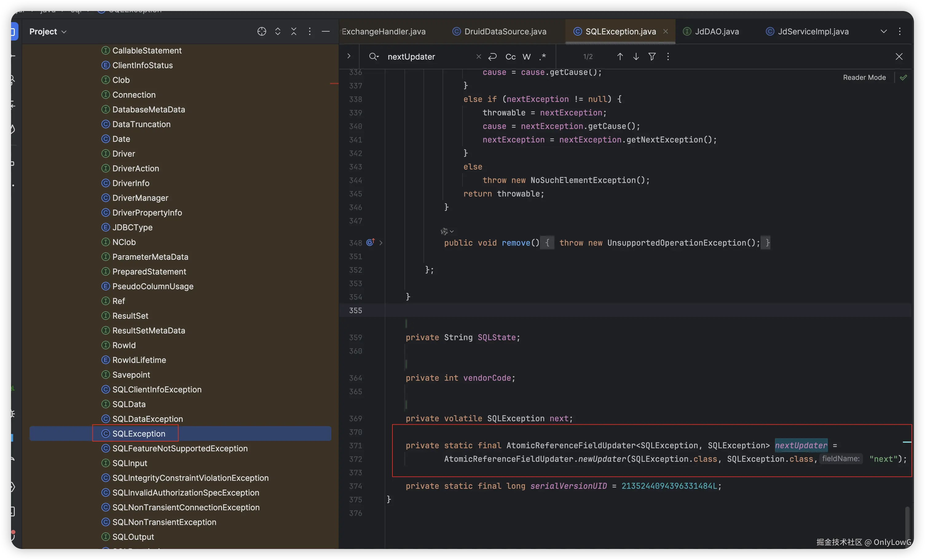Hide the Project tool window
This screenshot has height=560, width=925.
pos(325,32)
